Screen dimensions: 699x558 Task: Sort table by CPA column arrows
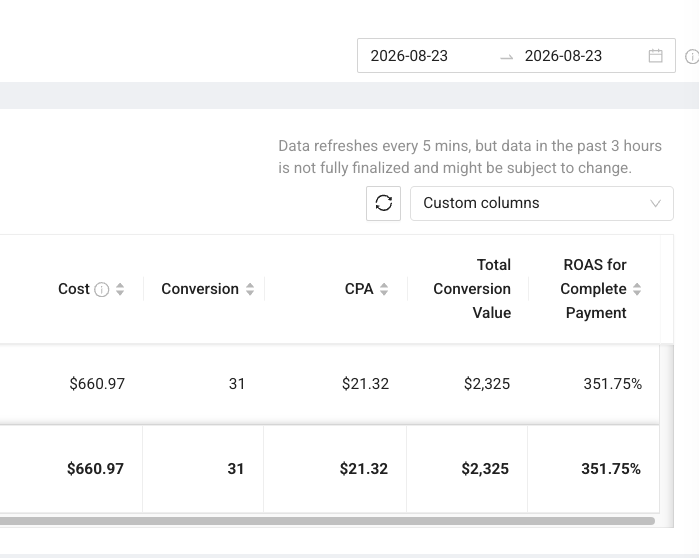click(384, 289)
